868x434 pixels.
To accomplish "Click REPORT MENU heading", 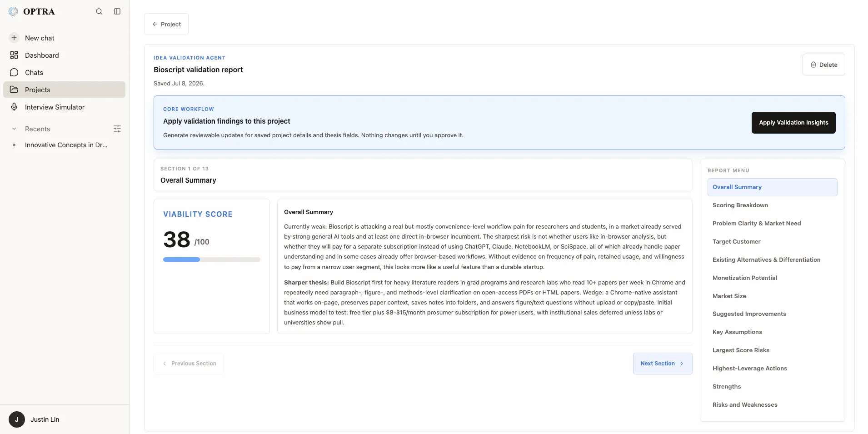I will click(x=728, y=170).
